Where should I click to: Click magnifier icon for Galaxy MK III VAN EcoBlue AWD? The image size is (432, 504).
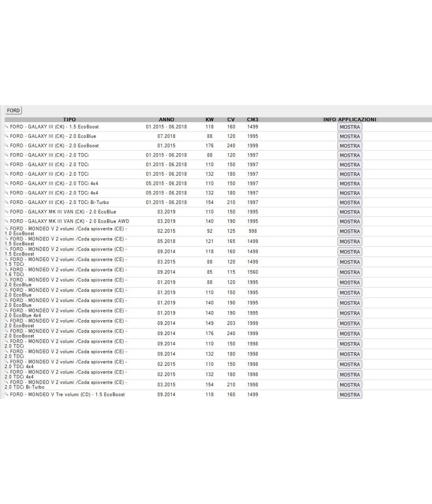6,221
